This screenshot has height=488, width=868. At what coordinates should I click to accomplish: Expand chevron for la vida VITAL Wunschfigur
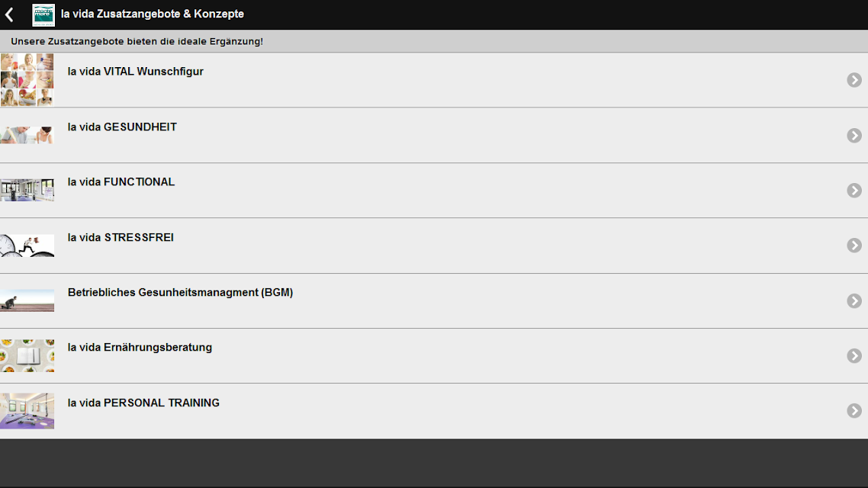point(854,80)
